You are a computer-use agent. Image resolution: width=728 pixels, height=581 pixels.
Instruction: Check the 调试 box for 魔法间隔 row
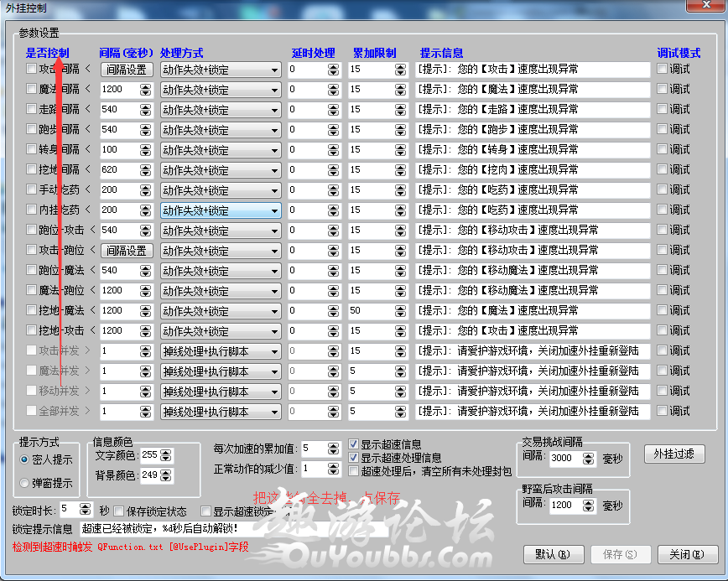click(x=663, y=89)
